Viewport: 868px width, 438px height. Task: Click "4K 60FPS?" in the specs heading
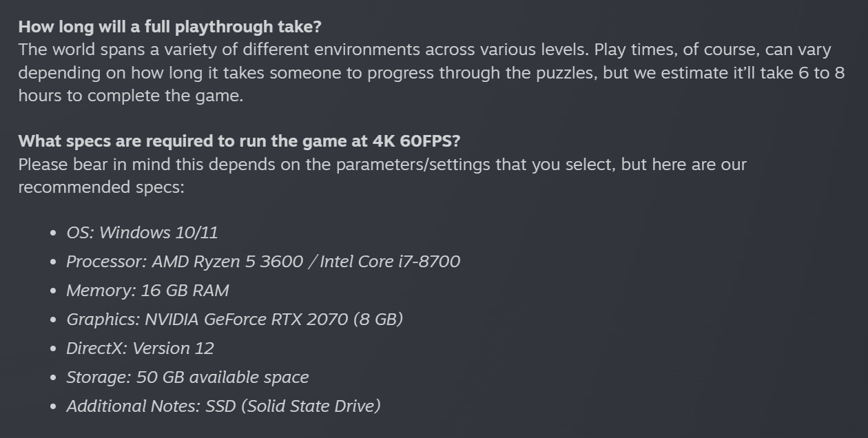(x=416, y=141)
